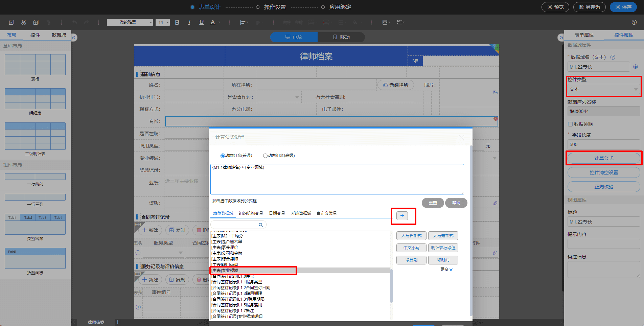Click the 控件清空设置 button

pyautogui.click(x=604, y=172)
